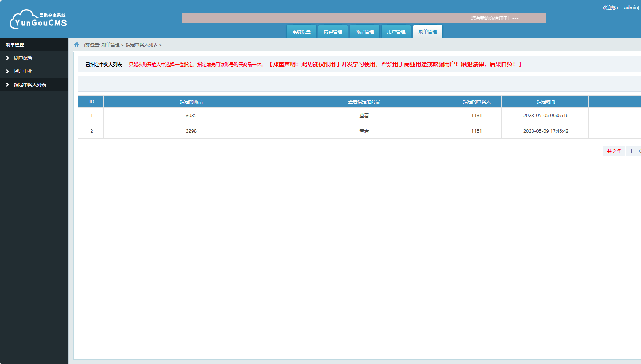Switch to 用户管理 tab
The image size is (641, 364).
pos(396,32)
